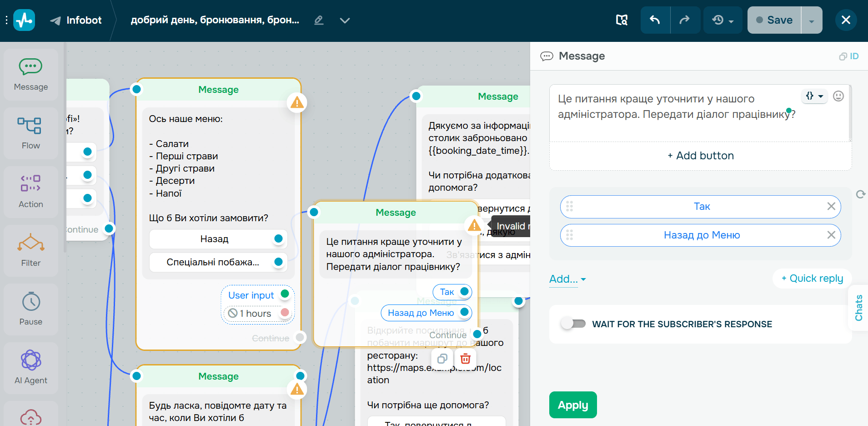The width and height of the screenshot is (868, 426).
Task: Remove the 'Назад до Меню' quick reply
Action: (x=831, y=235)
